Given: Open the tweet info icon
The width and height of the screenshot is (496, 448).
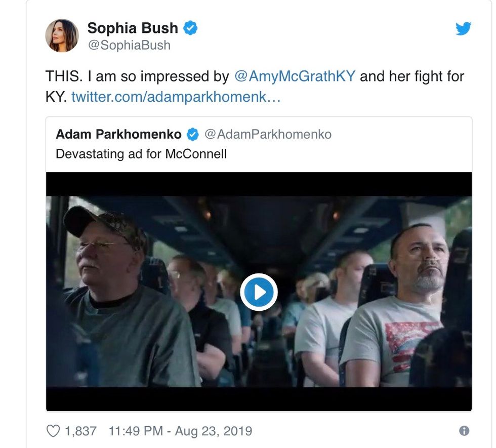Looking at the screenshot, I should pos(464,431).
